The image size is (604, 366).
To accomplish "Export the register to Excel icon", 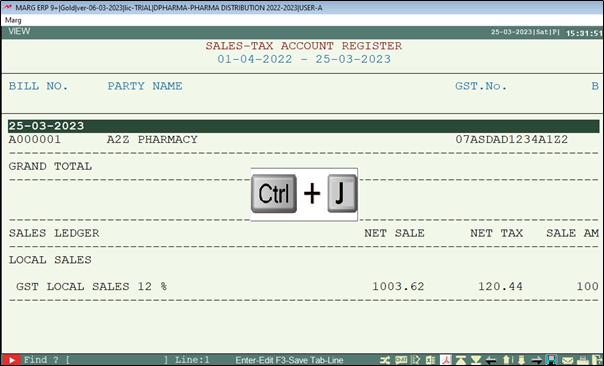I will coord(431,360).
